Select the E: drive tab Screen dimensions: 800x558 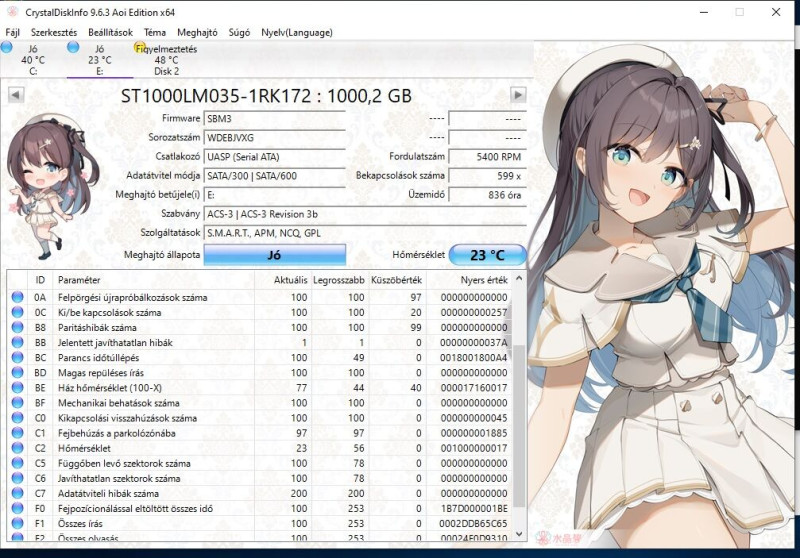coord(99,60)
